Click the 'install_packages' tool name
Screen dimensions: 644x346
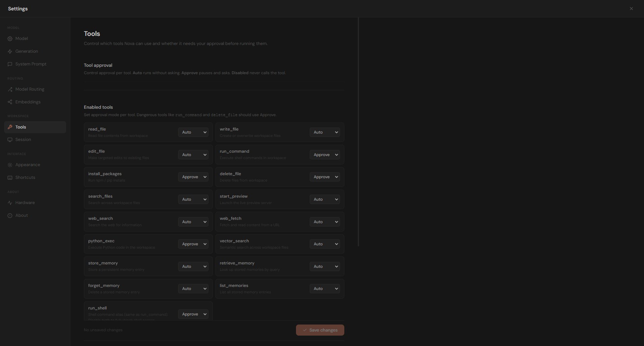(105, 174)
